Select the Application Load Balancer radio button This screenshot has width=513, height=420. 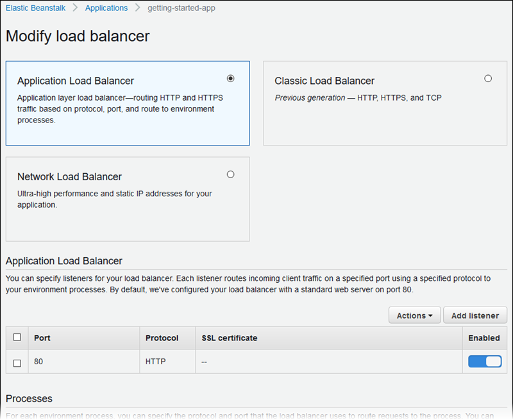pos(230,78)
